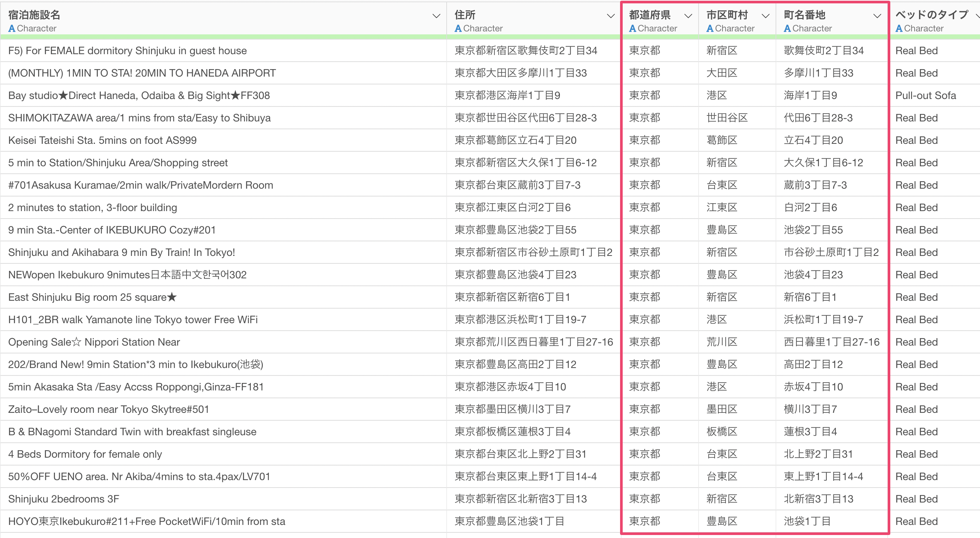The width and height of the screenshot is (980, 538).
Task: Click 町名番地 cell '蓮根3丁目4'
Action: coord(832,432)
